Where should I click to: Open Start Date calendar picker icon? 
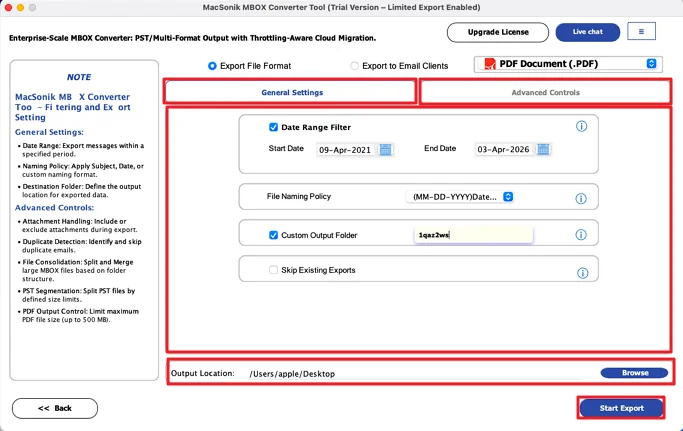(385, 150)
